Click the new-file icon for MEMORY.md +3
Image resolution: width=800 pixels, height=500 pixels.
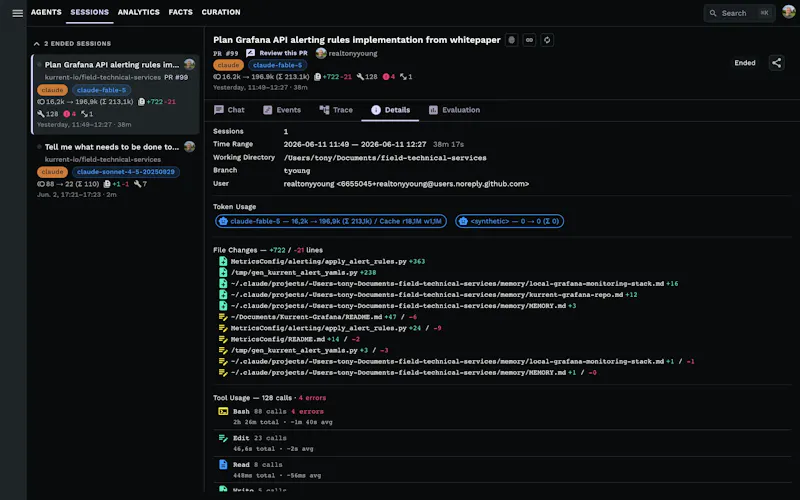tap(223, 306)
